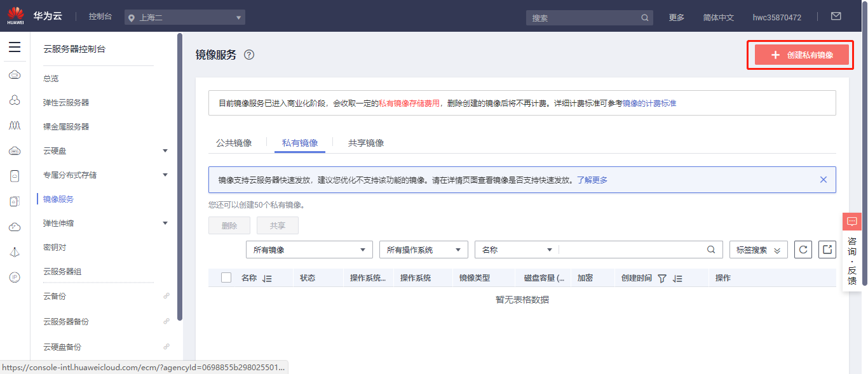This screenshot has width=868, height=374.
Task: Refresh the private image list
Action: point(803,250)
